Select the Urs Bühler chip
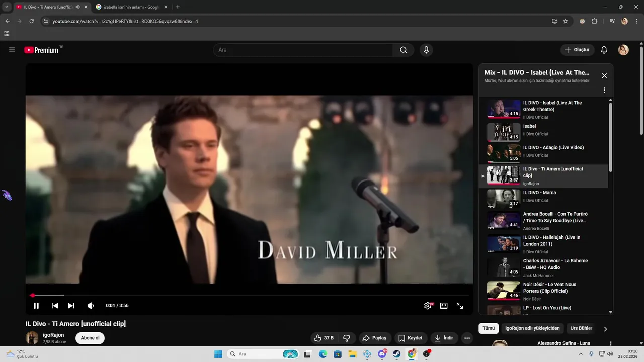The height and width of the screenshot is (362, 644). (581, 328)
